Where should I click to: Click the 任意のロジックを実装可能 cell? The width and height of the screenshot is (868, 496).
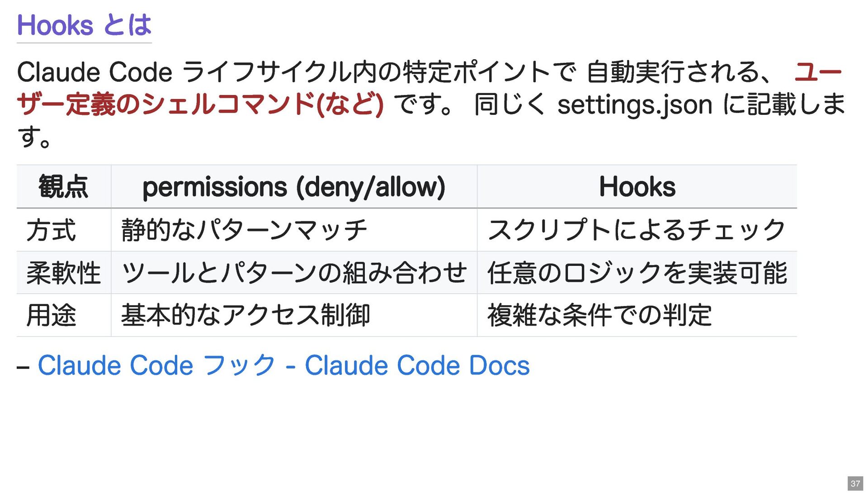coord(637,273)
